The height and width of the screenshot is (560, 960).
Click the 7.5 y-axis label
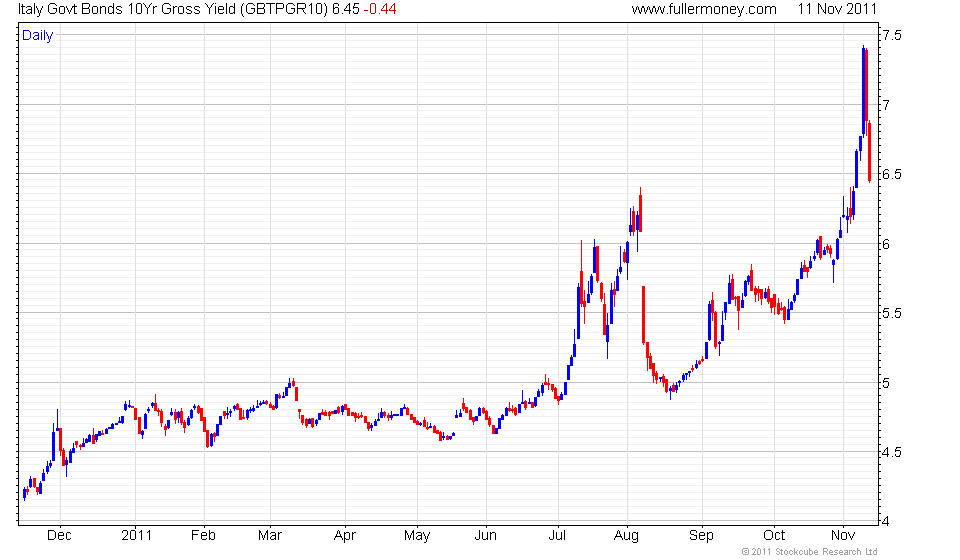tap(892, 35)
